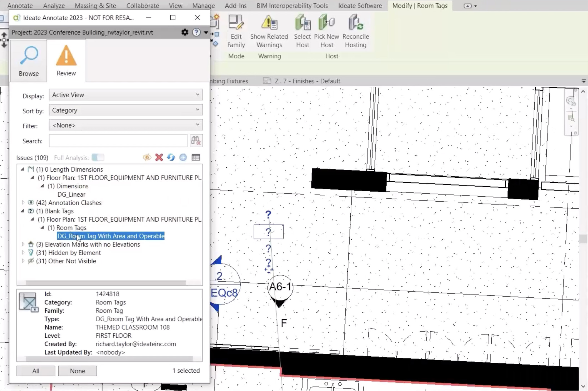
Task: Switch to the Review tab
Action: [66, 61]
